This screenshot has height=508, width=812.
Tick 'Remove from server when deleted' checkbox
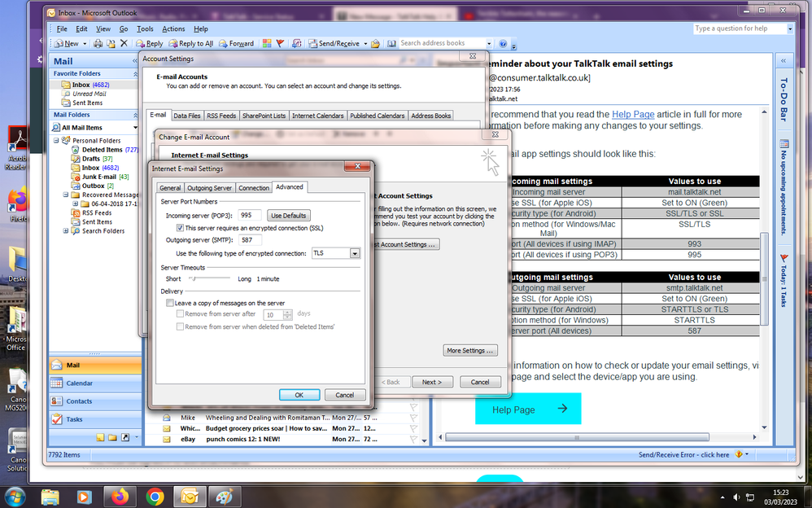coord(180,326)
